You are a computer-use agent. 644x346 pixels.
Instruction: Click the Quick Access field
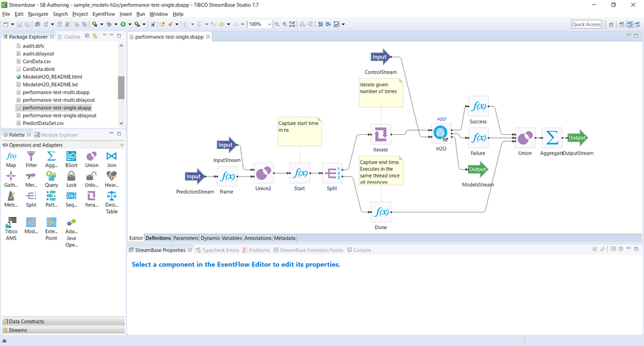click(x=586, y=24)
